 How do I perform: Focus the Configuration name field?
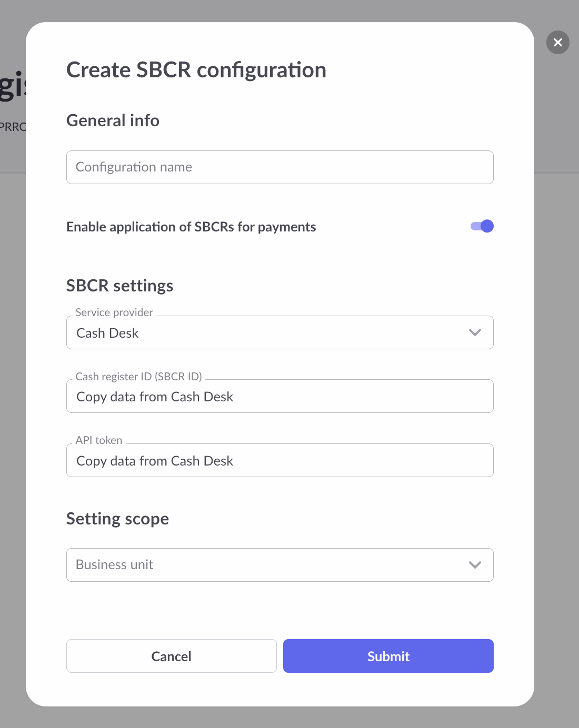[279, 167]
